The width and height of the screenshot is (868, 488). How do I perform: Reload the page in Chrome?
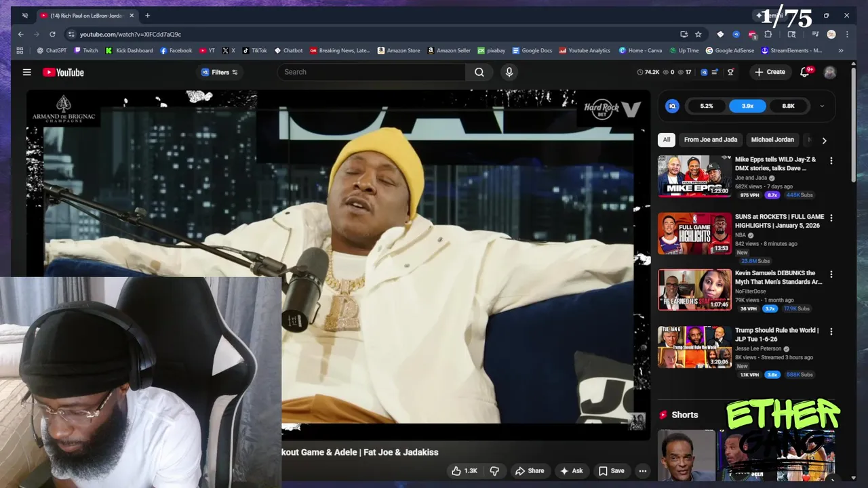click(x=52, y=34)
